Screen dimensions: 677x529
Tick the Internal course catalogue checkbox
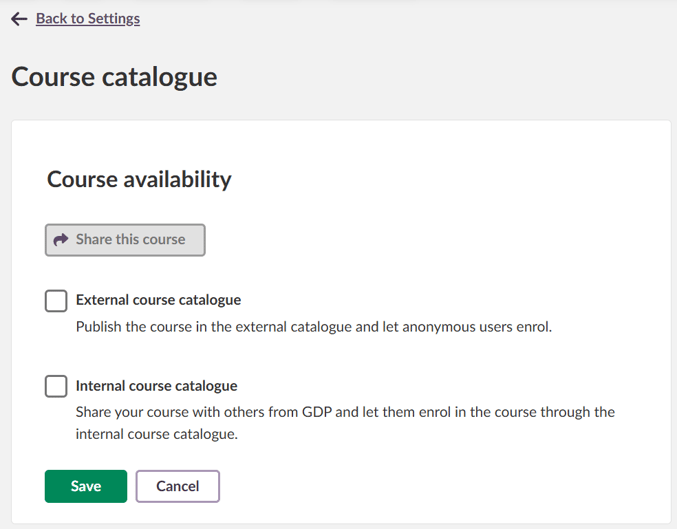56,386
